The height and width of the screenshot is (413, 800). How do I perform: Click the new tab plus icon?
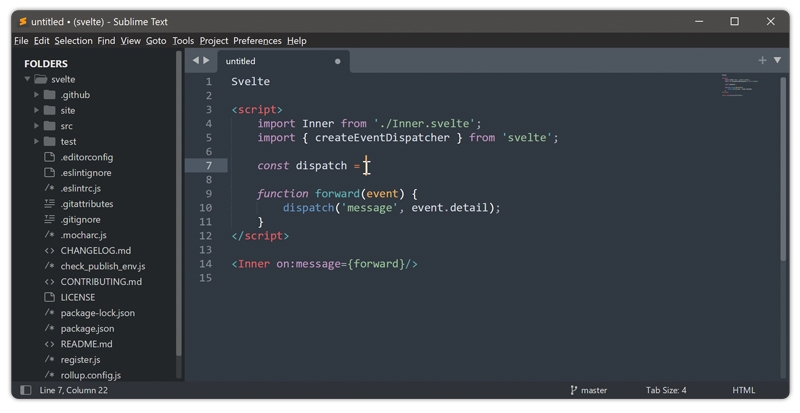pyautogui.click(x=762, y=61)
